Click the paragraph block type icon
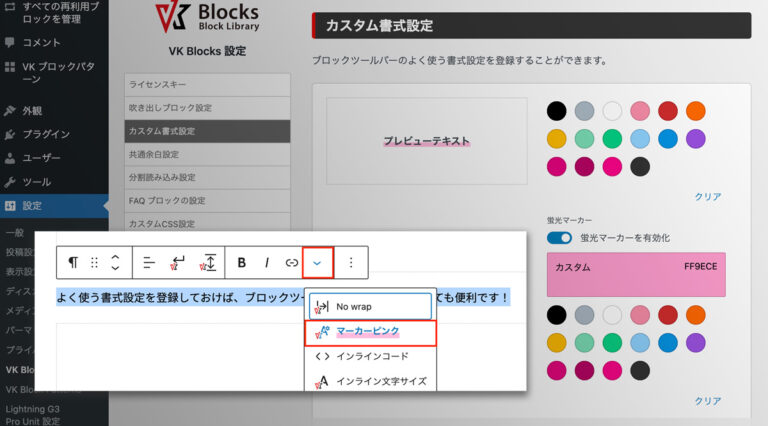Image resolution: width=768 pixels, height=426 pixels. tap(73, 263)
